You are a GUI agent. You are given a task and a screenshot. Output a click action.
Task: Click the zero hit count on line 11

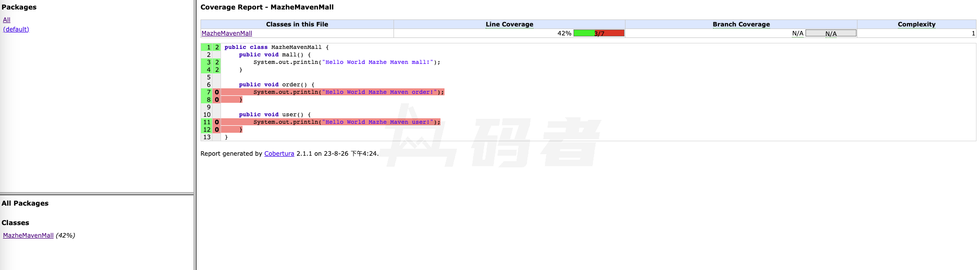[216, 122]
